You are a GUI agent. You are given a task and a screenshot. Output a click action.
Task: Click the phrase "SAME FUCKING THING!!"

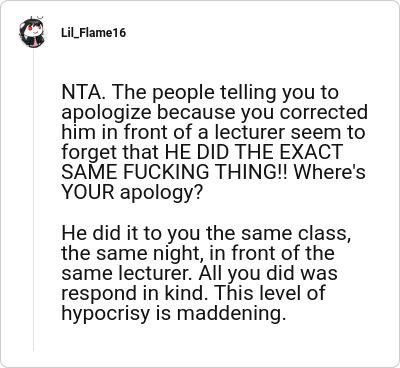[175, 172]
